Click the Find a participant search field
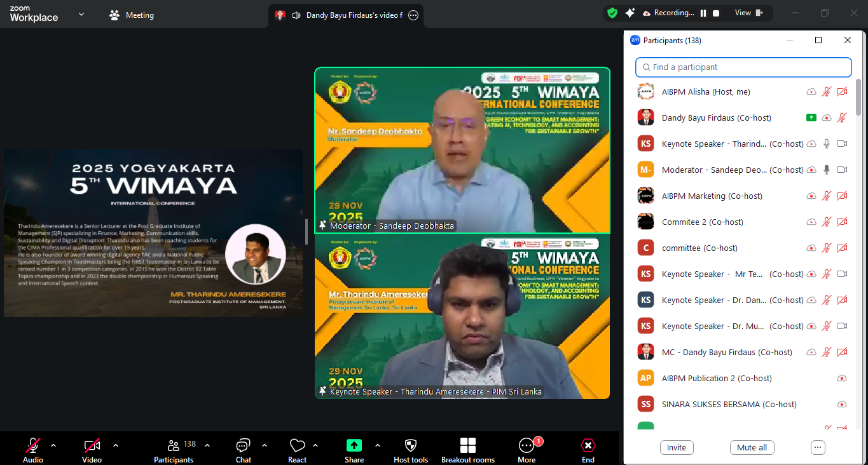The height and width of the screenshot is (465, 868). (743, 67)
